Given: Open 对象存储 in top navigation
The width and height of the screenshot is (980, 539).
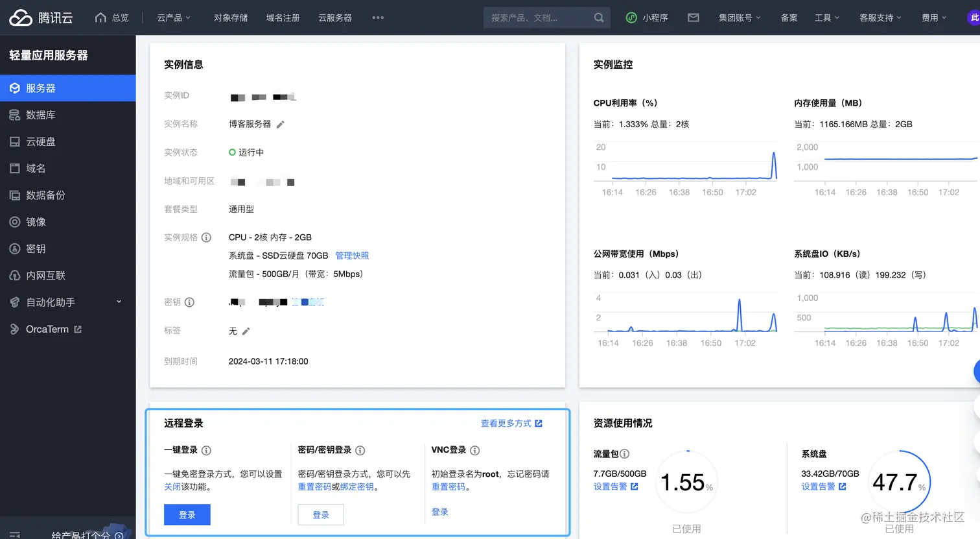Looking at the screenshot, I should (x=231, y=18).
